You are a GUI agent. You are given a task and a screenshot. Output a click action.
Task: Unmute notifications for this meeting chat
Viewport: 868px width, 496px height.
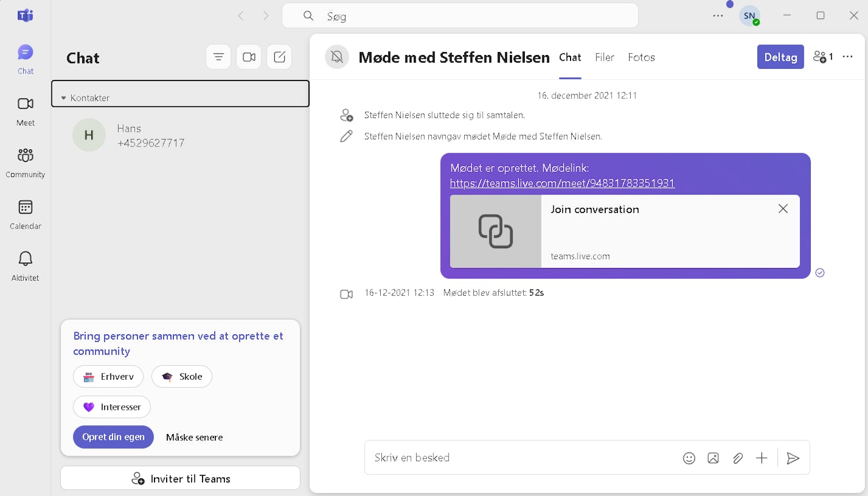pyautogui.click(x=337, y=57)
